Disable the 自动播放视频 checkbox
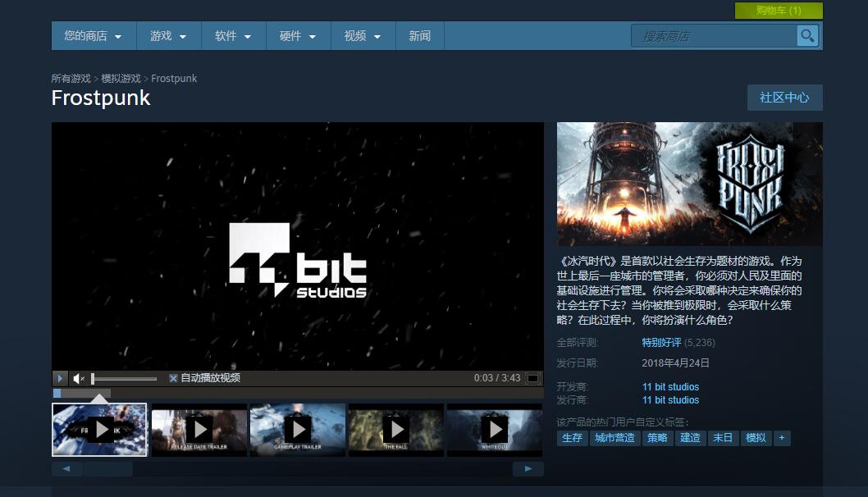The image size is (868, 497). tap(173, 379)
